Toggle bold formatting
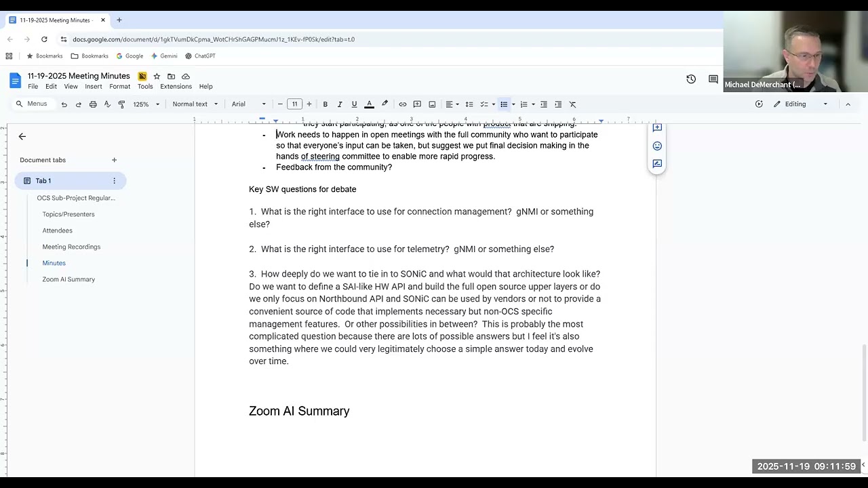Screen dimensions: 868x488 (x=325, y=104)
